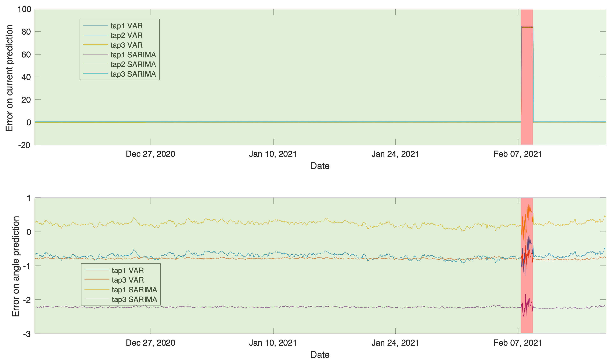612x364 pixels.
Task: Click 'Error on angle prediction' axis label
Action: pos(16,266)
